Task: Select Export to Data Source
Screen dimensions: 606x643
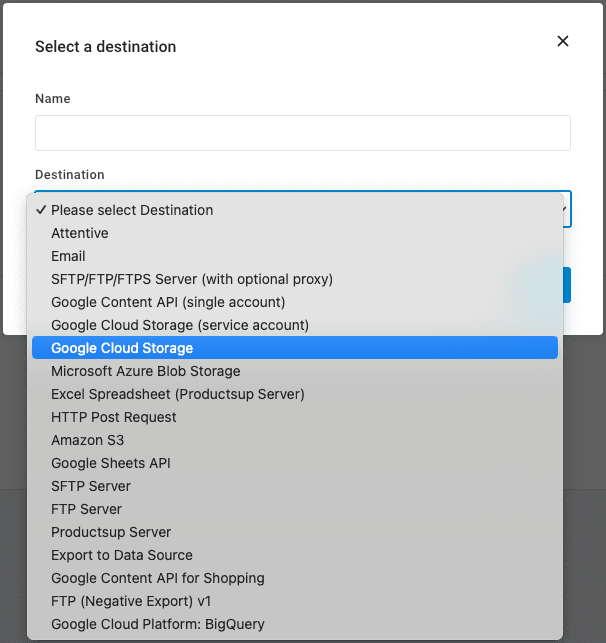Action: (x=122, y=555)
